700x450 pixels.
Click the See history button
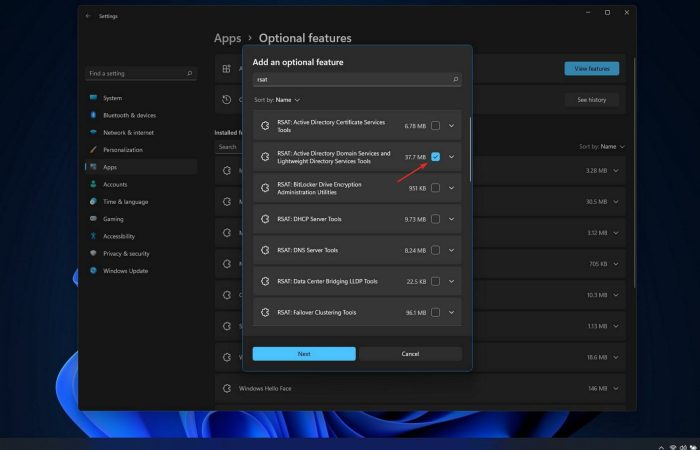pos(592,100)
